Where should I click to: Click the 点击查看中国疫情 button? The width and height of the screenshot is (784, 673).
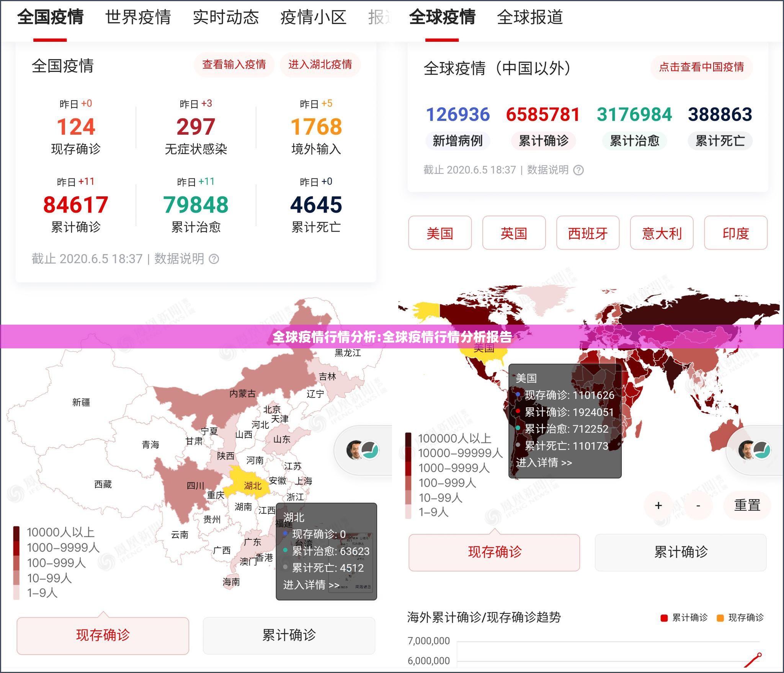(x=701, y=67)
